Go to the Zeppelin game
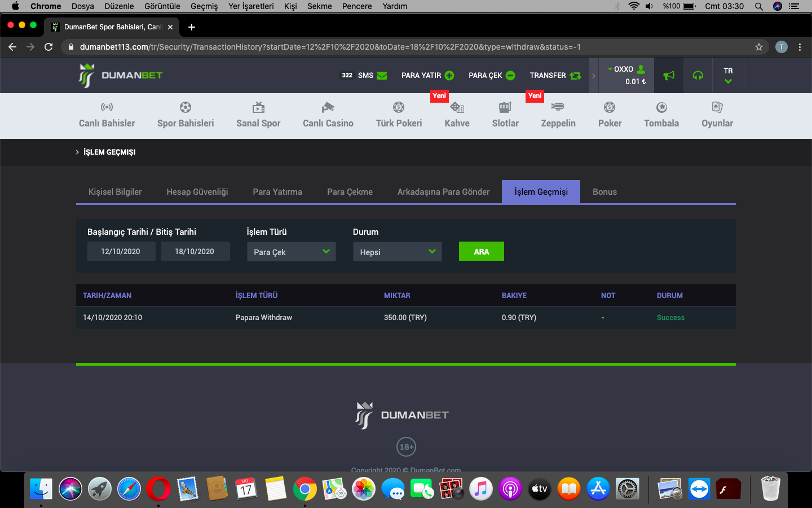 click(x=558, y=115)
